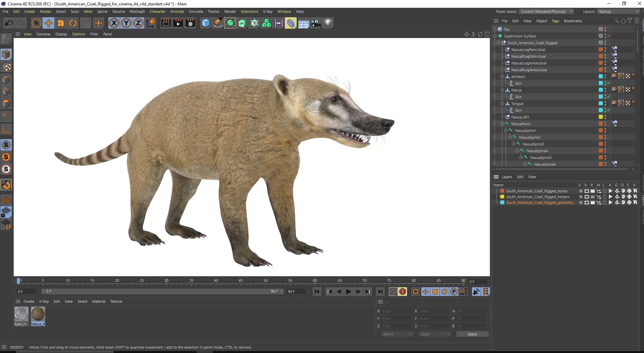
Task: Open Object Manager Bookmarks menu
Action: (x=573, y=21)
